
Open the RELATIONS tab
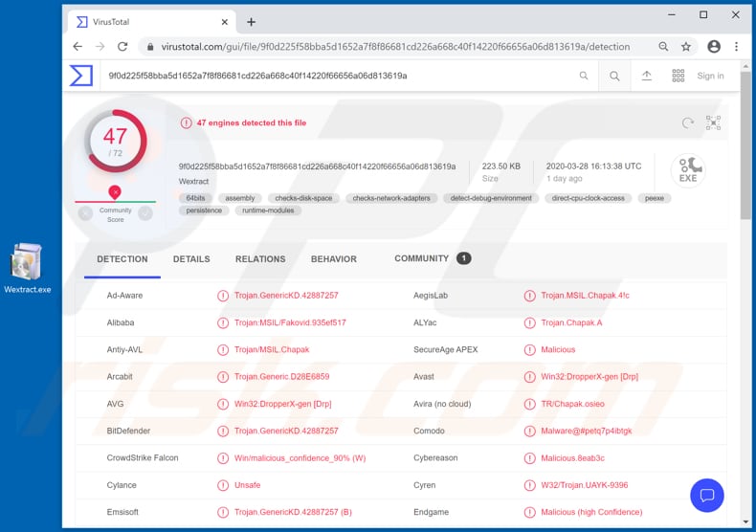pos(260,259)
